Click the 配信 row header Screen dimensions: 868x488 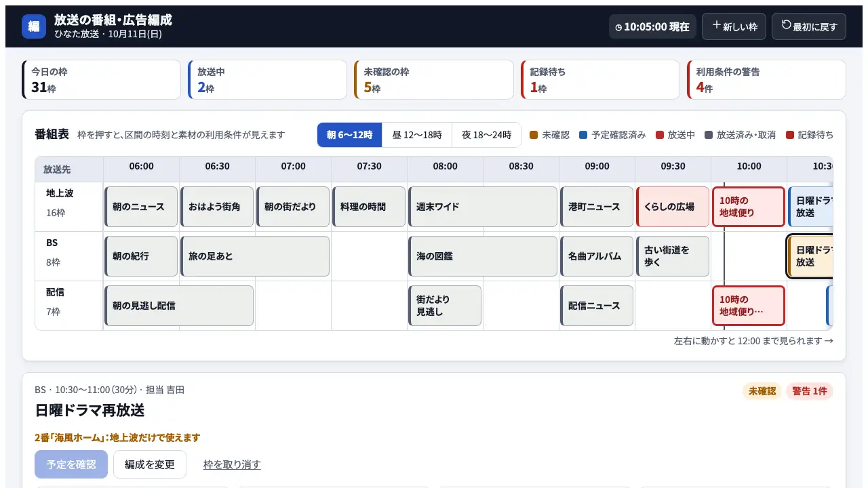69,306
